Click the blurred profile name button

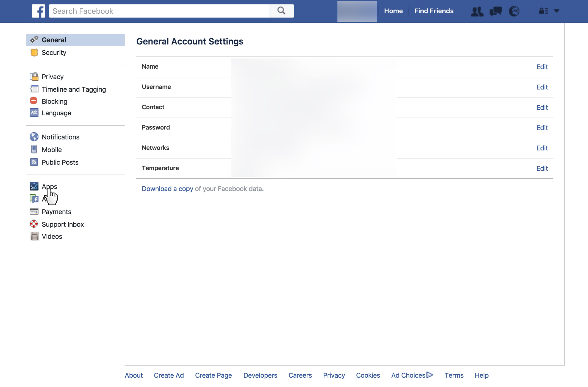[357, 12]
